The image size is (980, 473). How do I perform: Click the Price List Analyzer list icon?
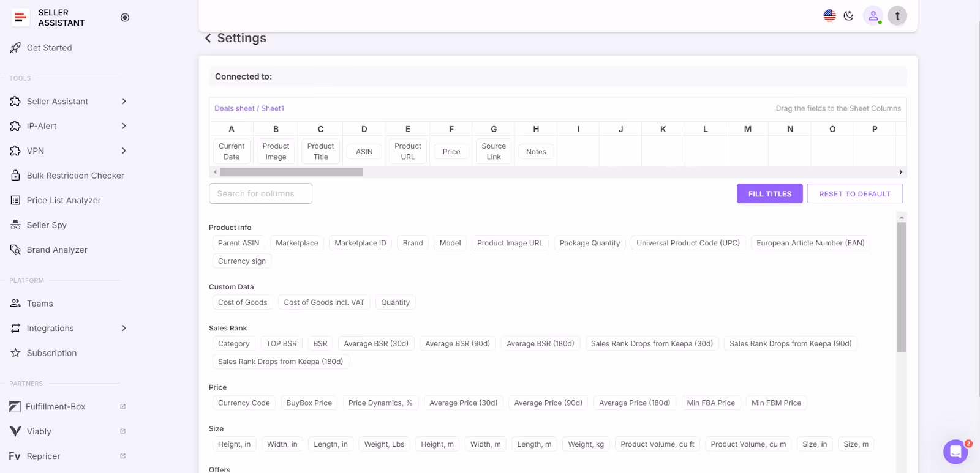(15, 200)
